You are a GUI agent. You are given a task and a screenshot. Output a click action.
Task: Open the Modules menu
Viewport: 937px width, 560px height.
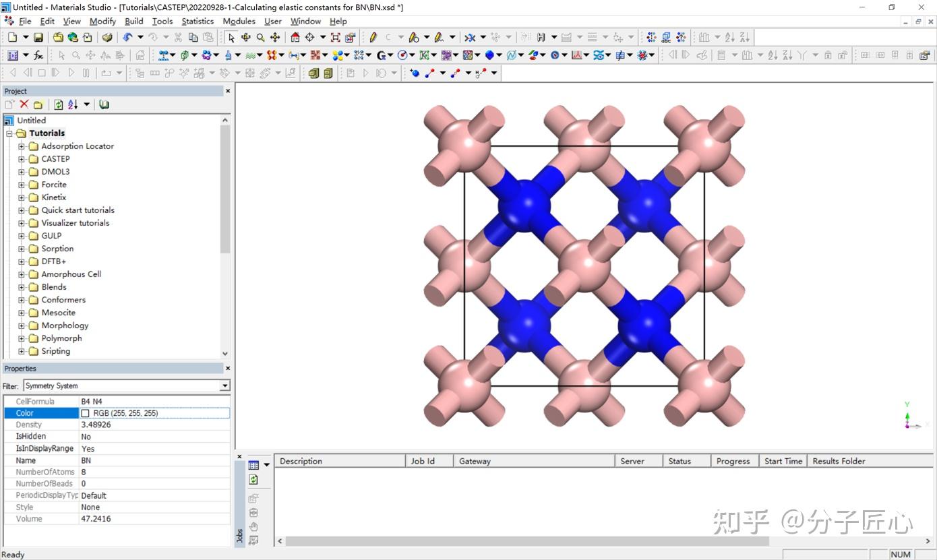[x=239, y=21]
